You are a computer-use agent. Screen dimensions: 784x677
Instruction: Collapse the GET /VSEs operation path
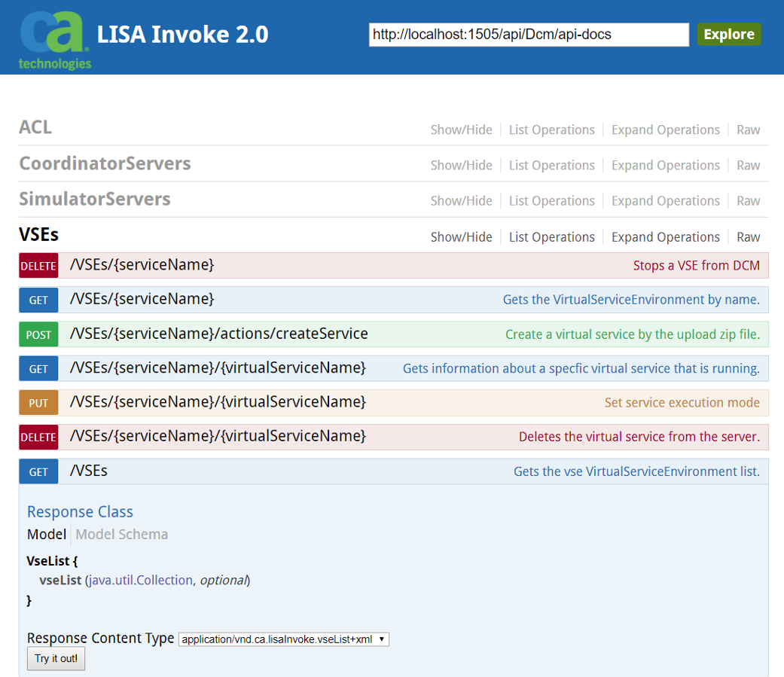point(89,471)
